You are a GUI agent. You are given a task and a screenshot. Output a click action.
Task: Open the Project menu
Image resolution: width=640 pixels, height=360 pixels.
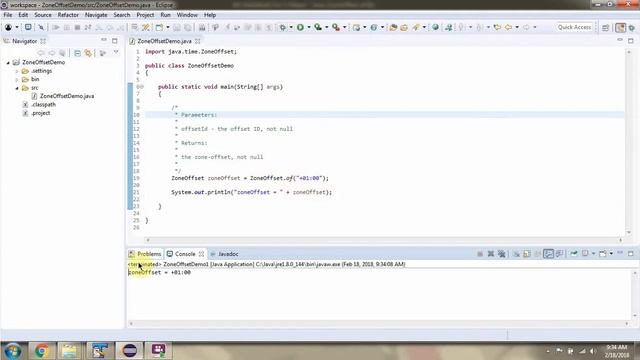pos(145,15)
